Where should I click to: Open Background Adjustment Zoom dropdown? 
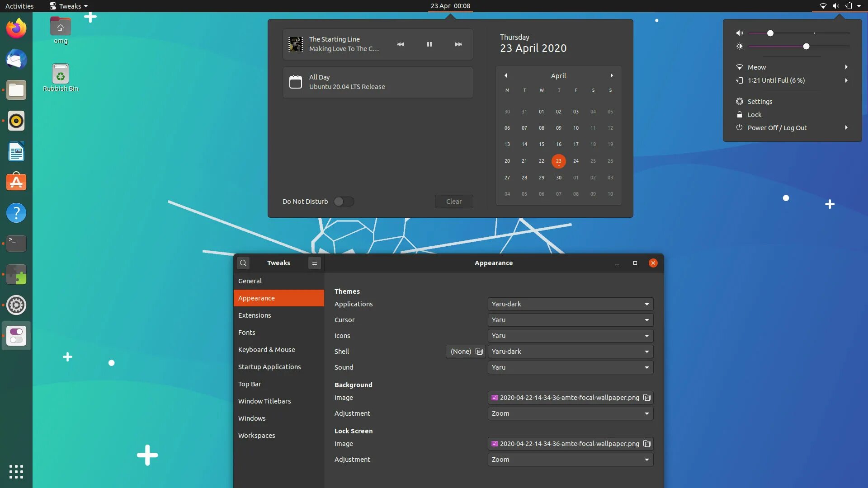click(571, 413)
